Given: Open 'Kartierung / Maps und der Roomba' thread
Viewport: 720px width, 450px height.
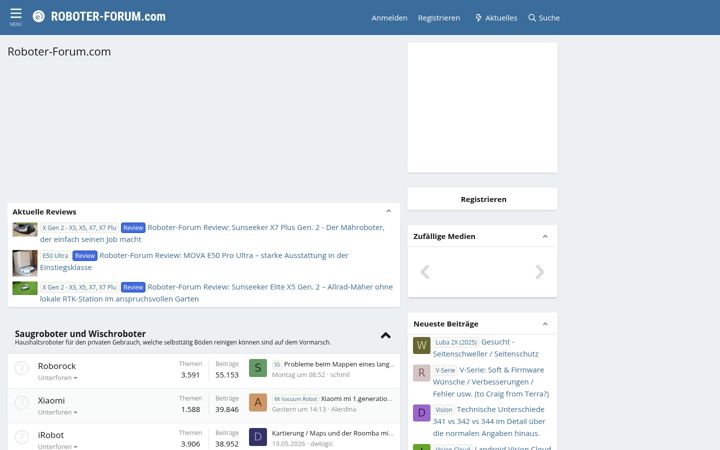Looking at the screenshot, I should click(x=332, y=433).
